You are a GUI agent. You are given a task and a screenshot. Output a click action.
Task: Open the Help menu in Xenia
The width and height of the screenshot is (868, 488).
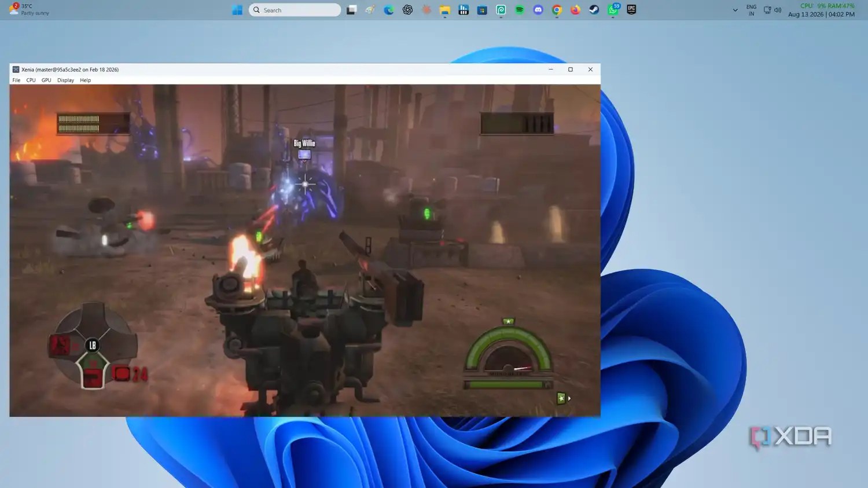click(x=85, y=80)
